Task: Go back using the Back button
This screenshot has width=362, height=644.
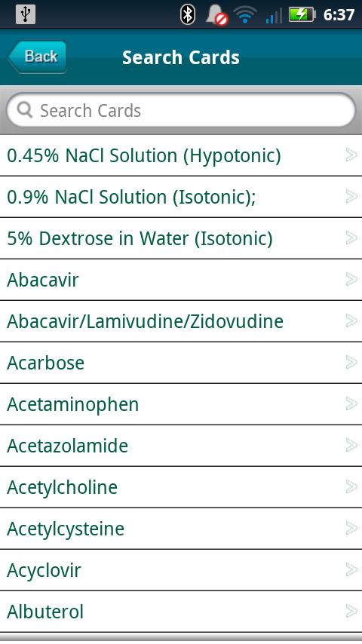Action: (x=37, y=57)
